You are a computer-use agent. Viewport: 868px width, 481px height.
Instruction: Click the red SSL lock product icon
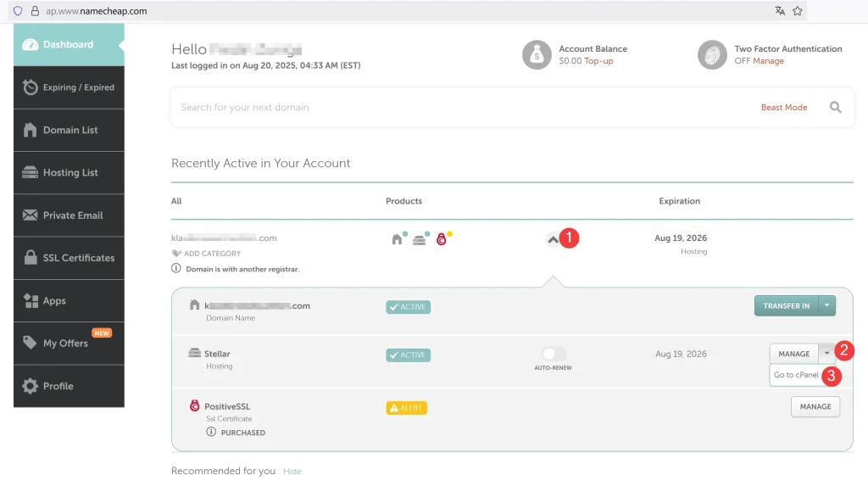pyautogui.click(x=441, y=239)
